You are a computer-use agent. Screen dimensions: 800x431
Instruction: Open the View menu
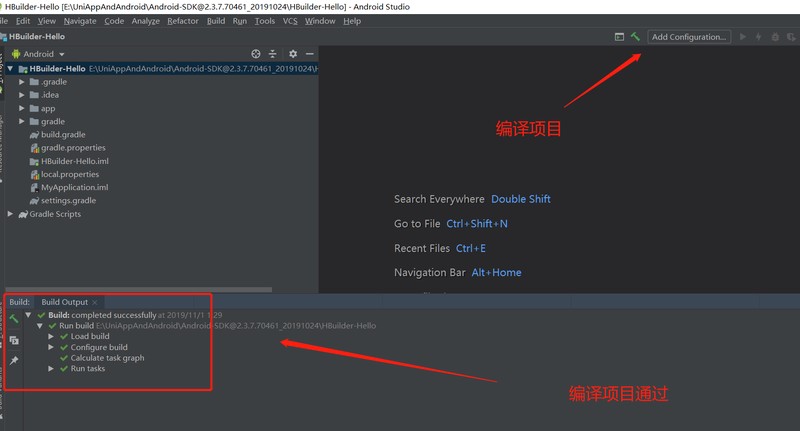46,21
